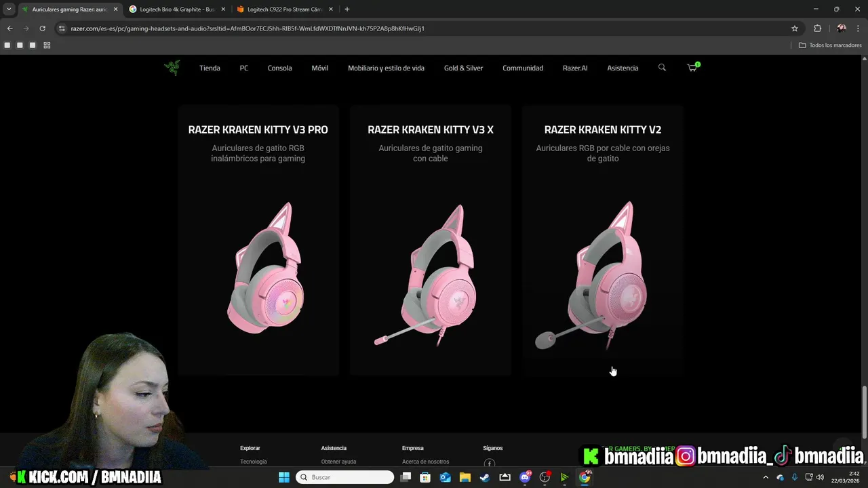
Task: Click the grid icon in the bookmarks bar
Action: [47, 45]
